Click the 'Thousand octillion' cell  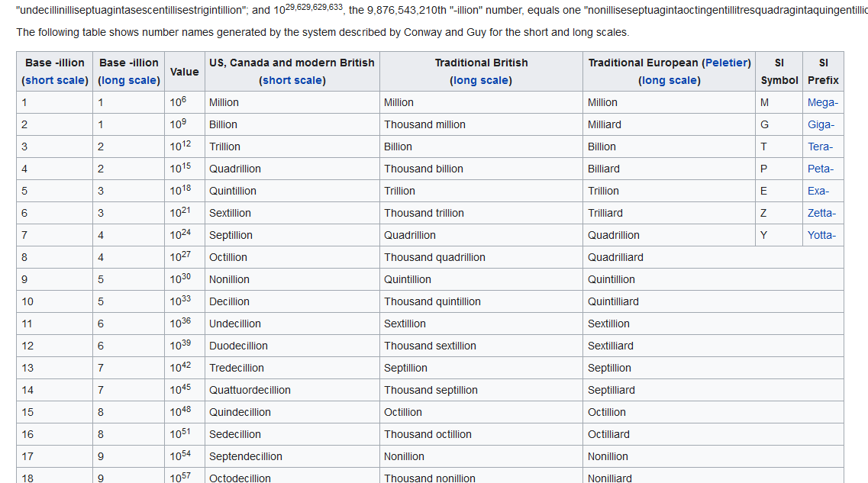pos(481,434)
